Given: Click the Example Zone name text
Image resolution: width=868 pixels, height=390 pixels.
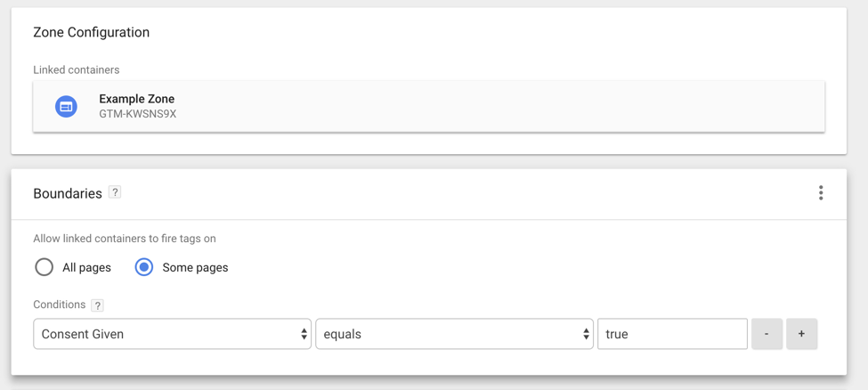Looking at the screenshot, I should (x=137, y=99).
